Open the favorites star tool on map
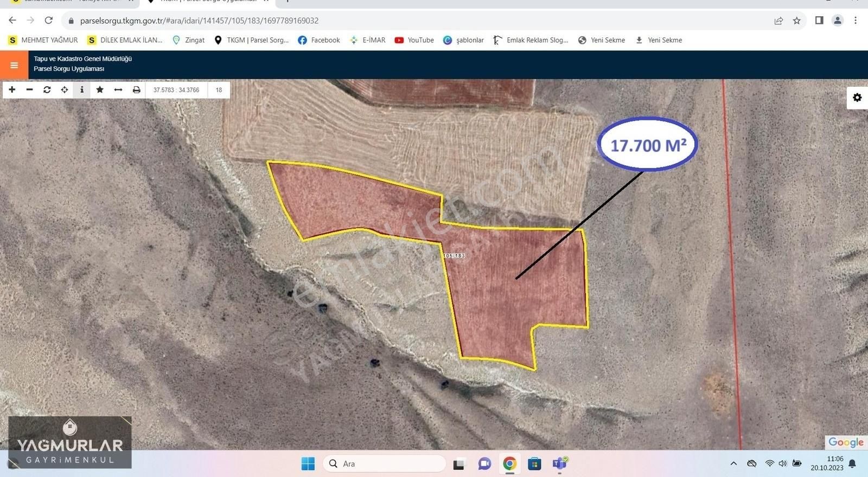The image size is (868, 477). pos(100,90)
